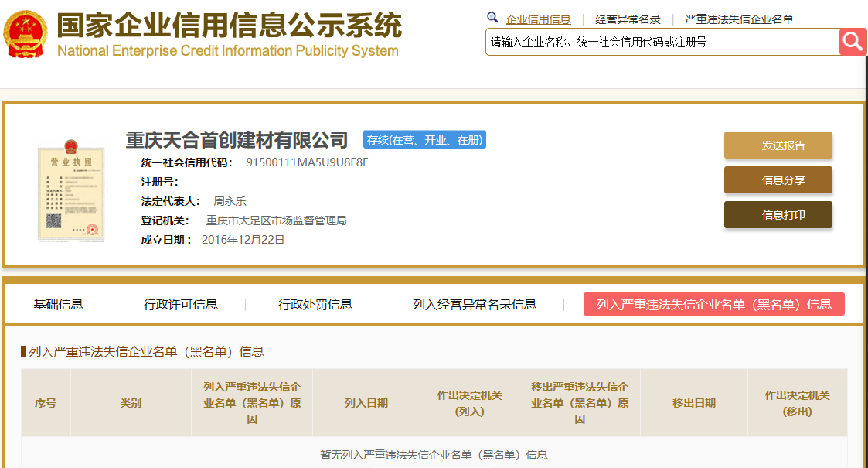Screen dimensions: 868x468
Task: Click the 存续(在营、开业、在册) status badge
Action: pyautogui.click(x=424, y=139)
